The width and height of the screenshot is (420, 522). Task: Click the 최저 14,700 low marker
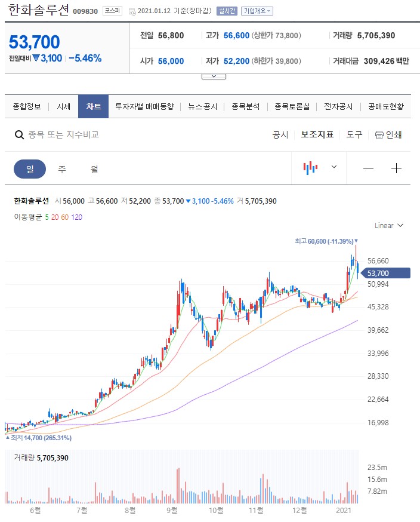(x=39, y=438)
